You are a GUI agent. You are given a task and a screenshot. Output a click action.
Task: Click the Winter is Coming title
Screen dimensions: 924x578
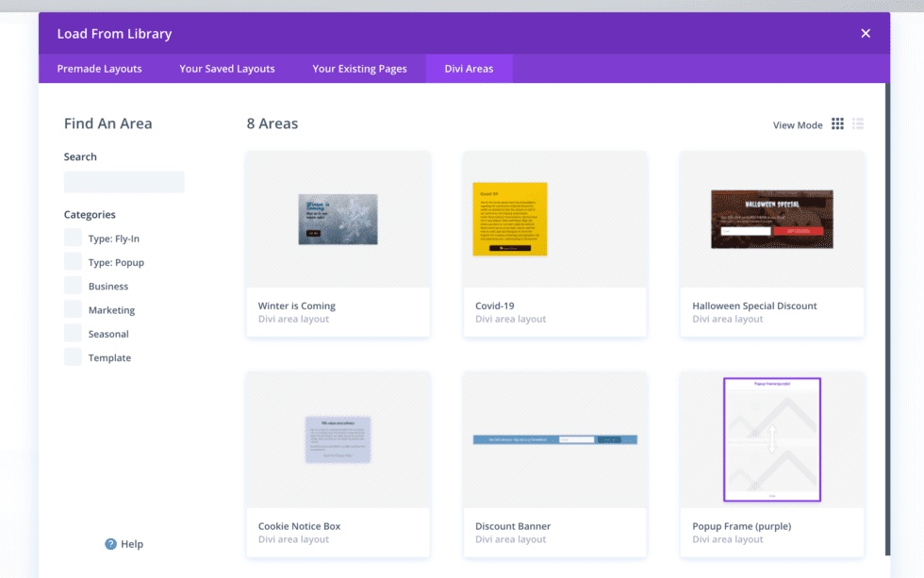pyautogui.click(x=296, y=306)
